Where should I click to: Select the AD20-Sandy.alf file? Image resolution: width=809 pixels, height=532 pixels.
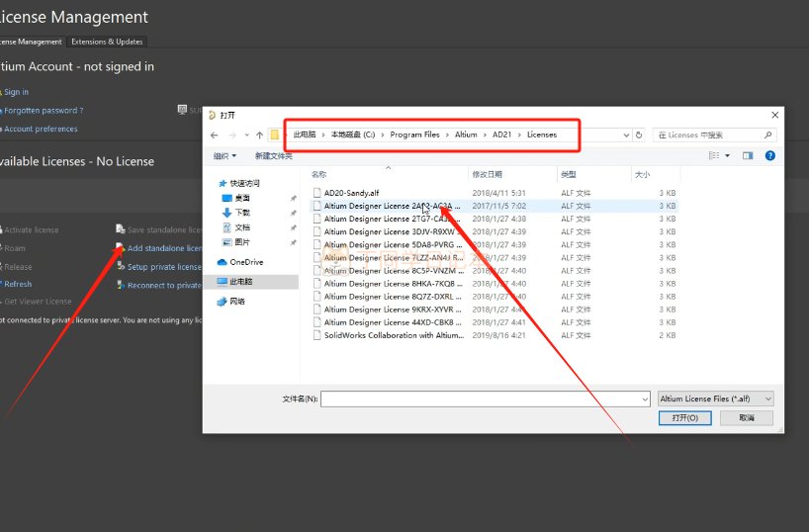[x=351, y=193]
